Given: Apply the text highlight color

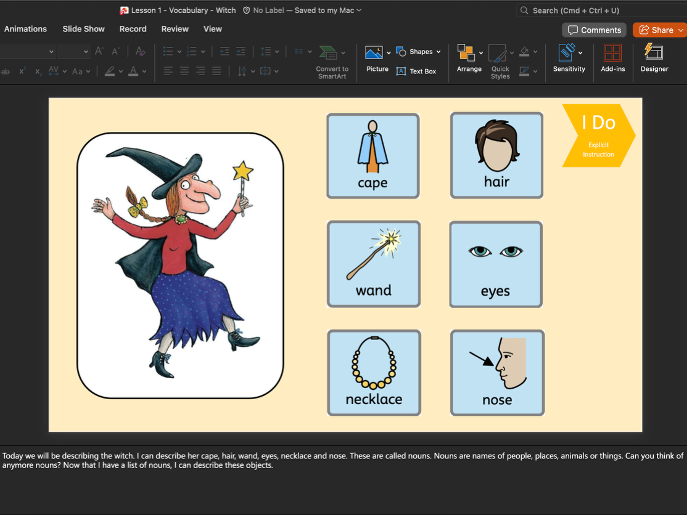Looking at the screenshot, I should click(x=110, y=71).
